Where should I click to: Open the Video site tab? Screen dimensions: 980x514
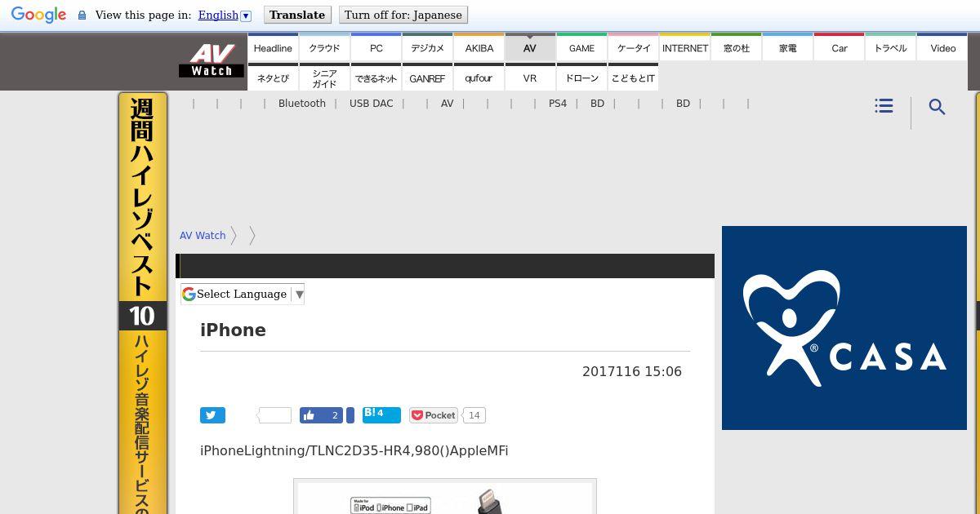pos(942,48)
